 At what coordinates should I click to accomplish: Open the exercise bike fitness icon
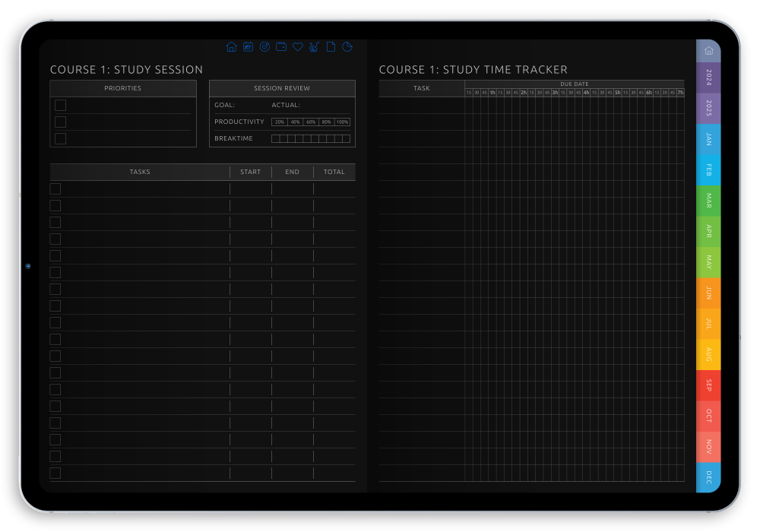(x=313, y=46)
